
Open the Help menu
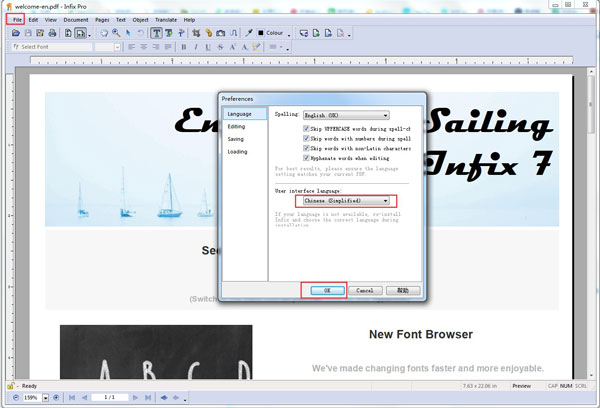click(189, 20)
